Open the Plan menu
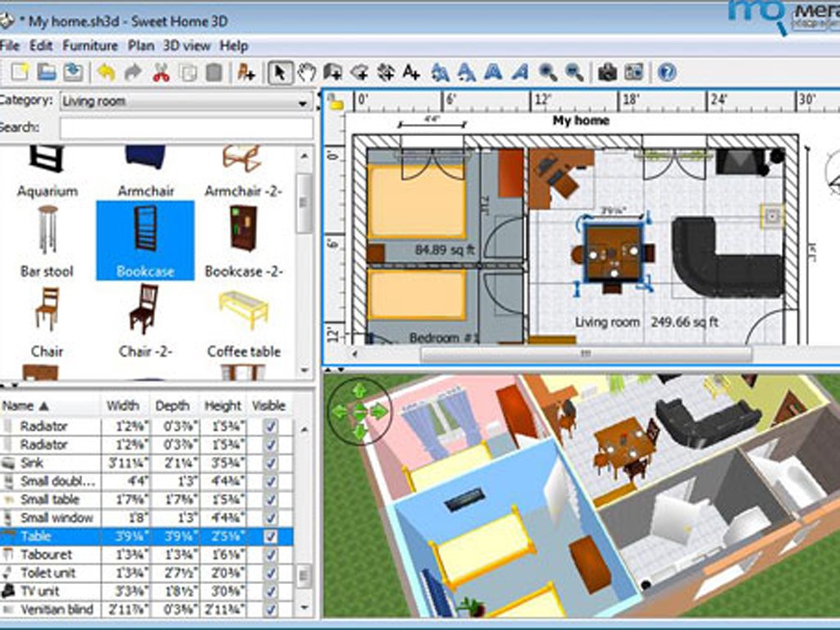 (x=141, y=46)
